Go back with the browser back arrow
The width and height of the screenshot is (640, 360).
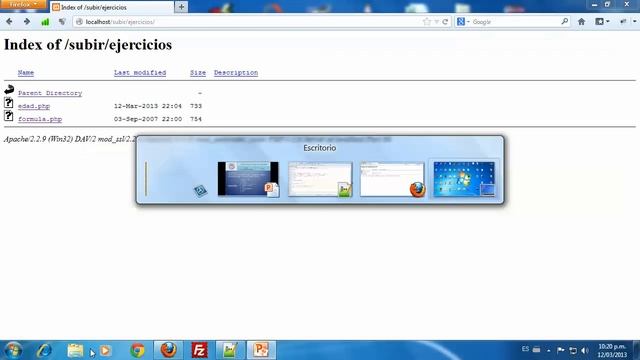pos(9,22)
